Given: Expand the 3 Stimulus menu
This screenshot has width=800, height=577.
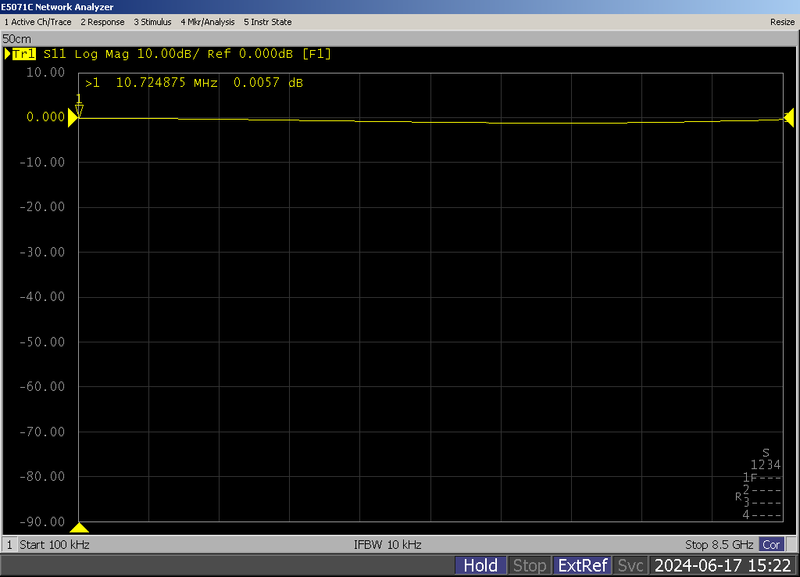Looking at the screenshot, I should (x=152, y=21).
